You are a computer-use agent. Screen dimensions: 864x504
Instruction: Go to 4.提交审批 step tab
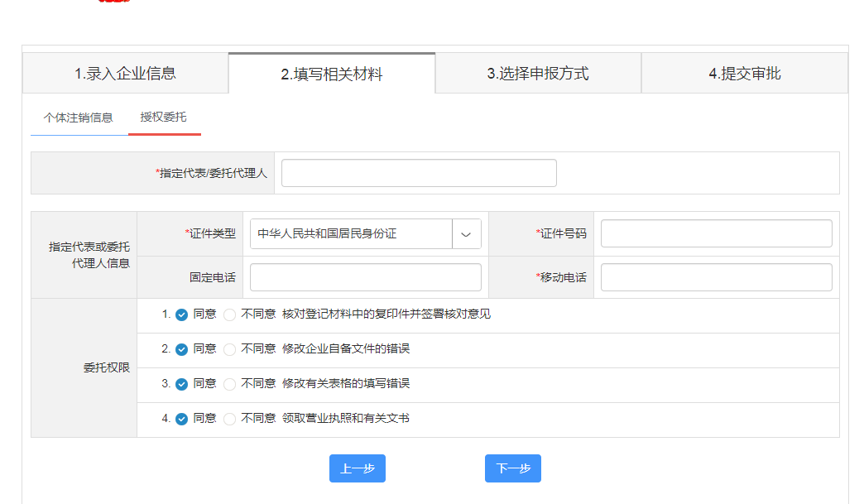744,74
